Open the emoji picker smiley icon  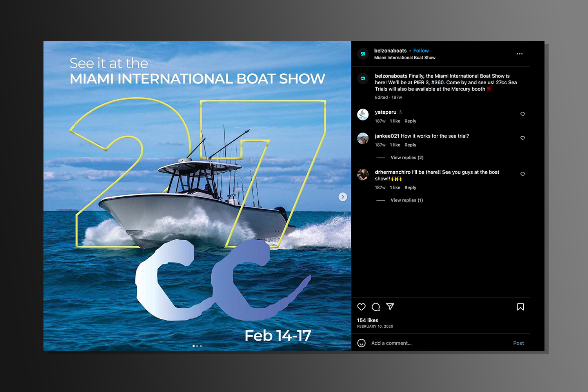361,343
